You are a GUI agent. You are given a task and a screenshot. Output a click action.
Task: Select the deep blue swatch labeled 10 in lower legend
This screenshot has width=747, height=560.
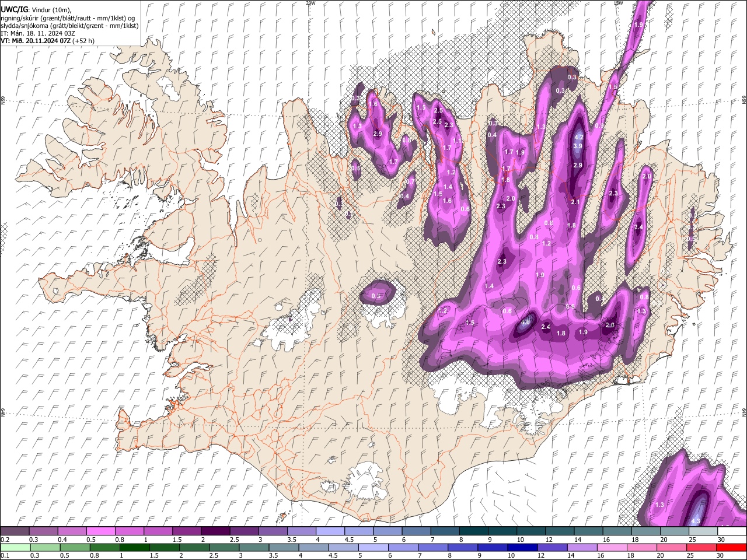click(522, 547)
